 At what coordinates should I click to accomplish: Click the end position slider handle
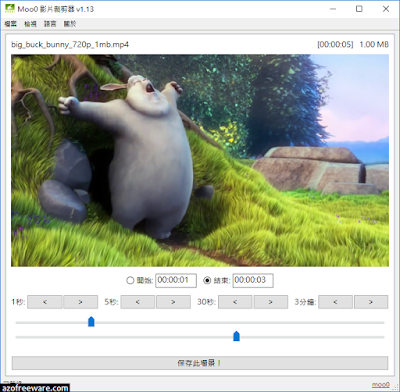(236, 336)
